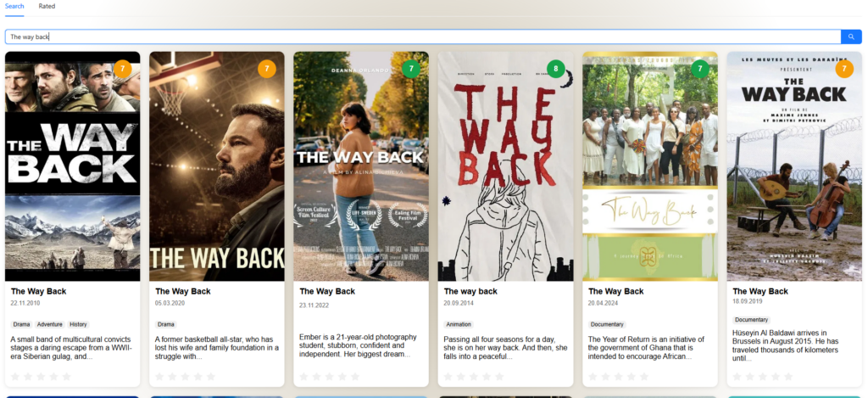Click the description starting 'A former basketball all-star'
Screen dimensions: 868x398
point(217,348)
